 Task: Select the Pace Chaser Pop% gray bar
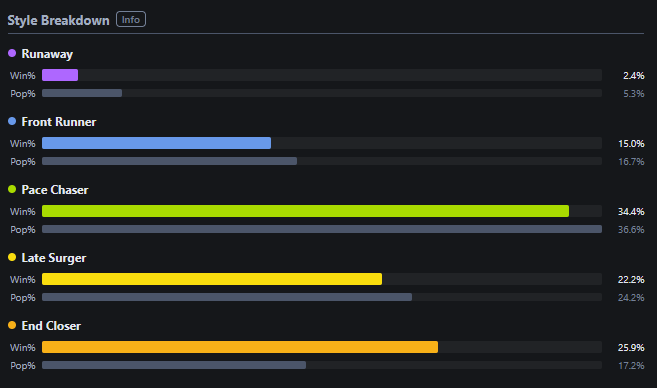pos(322,229)
